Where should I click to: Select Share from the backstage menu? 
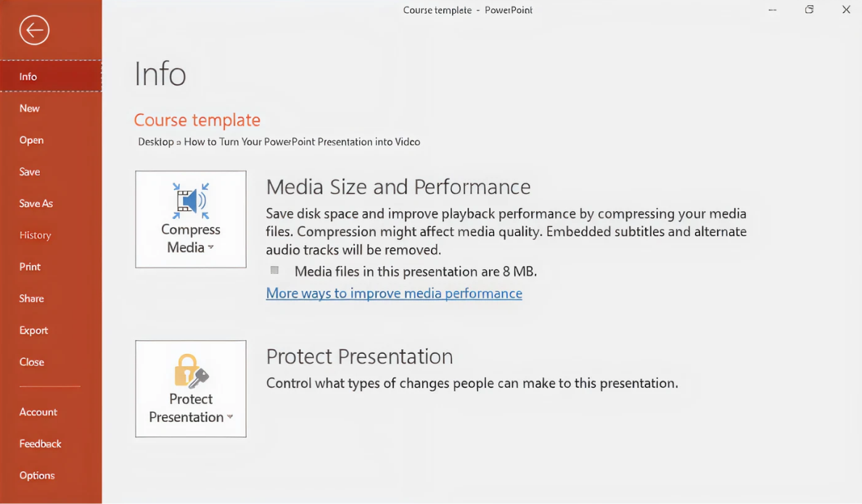click(32, 299)
